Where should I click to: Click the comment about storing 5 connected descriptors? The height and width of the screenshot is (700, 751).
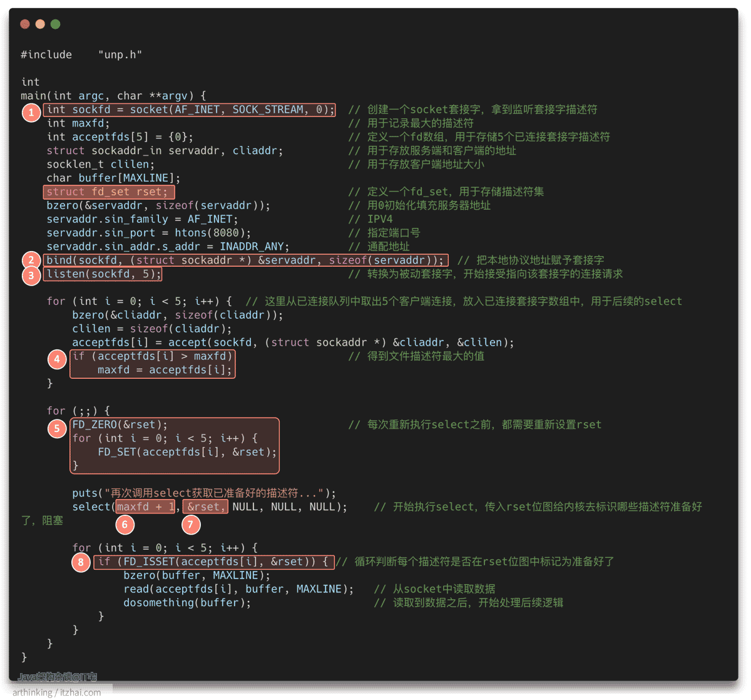[479, 137]
